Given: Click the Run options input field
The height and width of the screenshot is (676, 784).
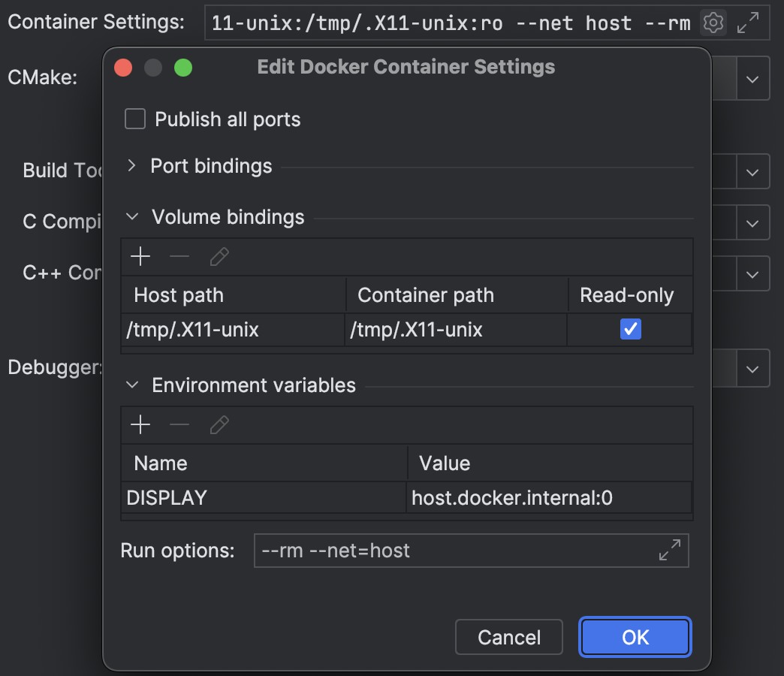Looking at the screenshot, I should (451, 551).
